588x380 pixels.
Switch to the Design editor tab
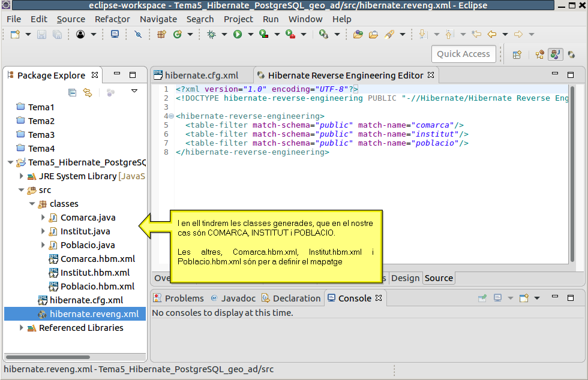coord(405,278)
